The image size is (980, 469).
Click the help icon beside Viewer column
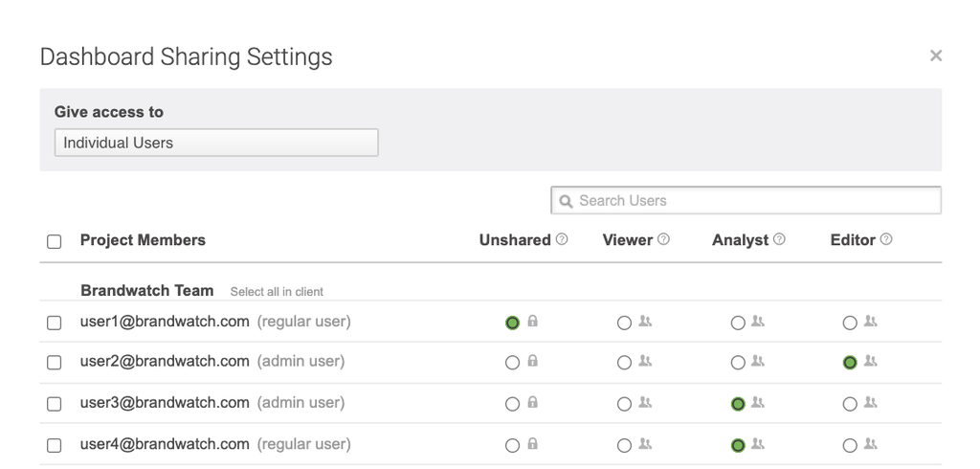(x=663, y=239)
